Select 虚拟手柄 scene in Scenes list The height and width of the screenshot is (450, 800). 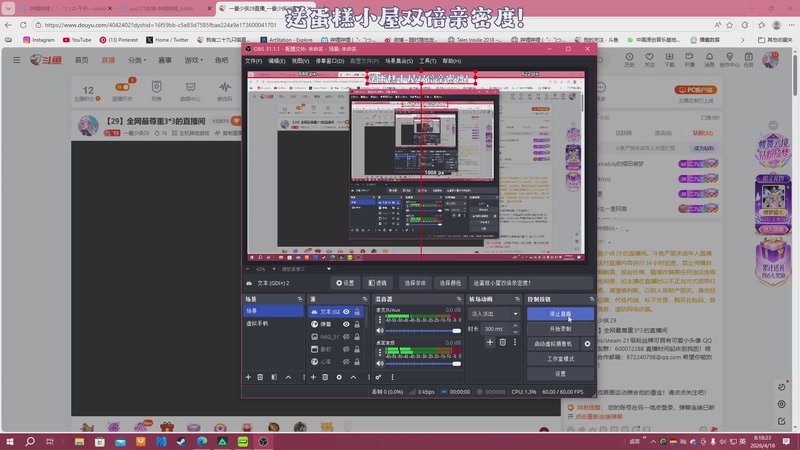click(x=273, y=323)
